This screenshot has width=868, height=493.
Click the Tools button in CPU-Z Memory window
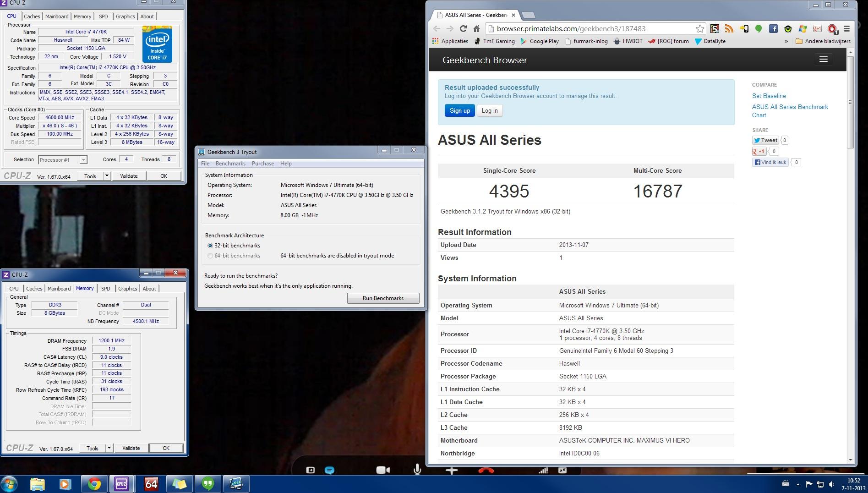click(93, 448)
